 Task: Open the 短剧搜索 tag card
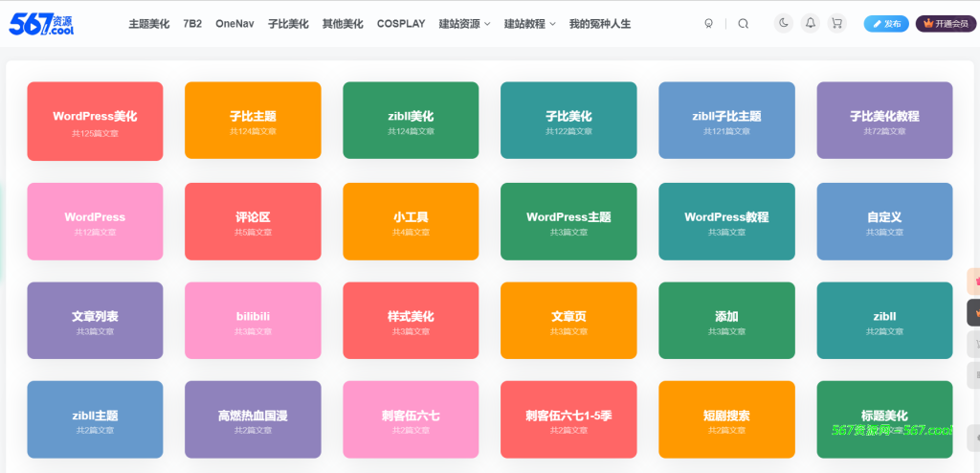point(727,419)
